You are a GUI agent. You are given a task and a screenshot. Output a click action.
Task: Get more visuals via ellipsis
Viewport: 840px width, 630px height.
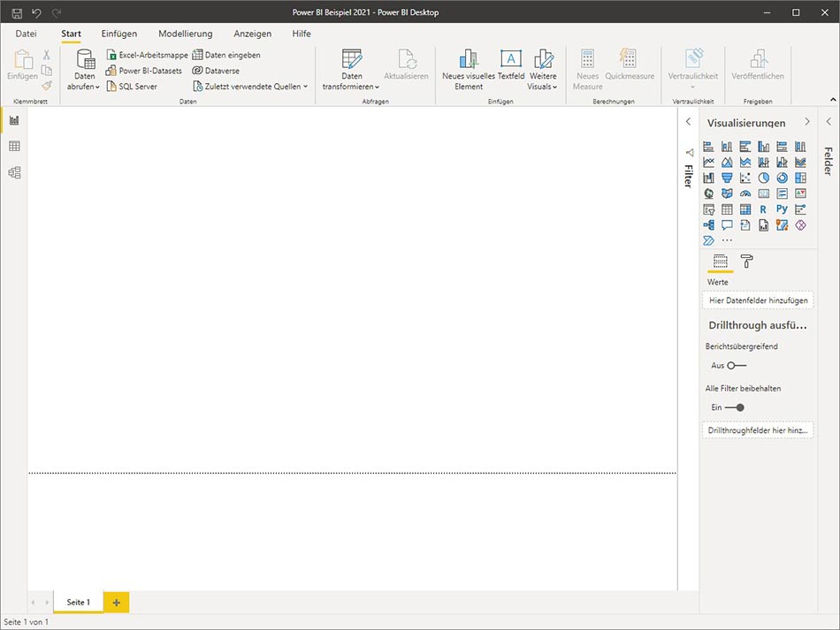pos(727,240)
